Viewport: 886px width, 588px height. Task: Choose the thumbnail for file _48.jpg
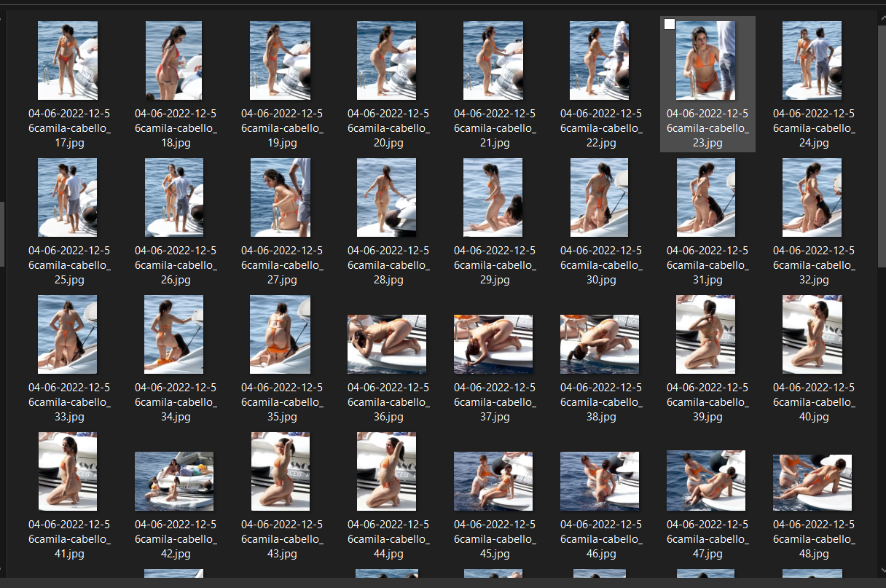(812, 482)
